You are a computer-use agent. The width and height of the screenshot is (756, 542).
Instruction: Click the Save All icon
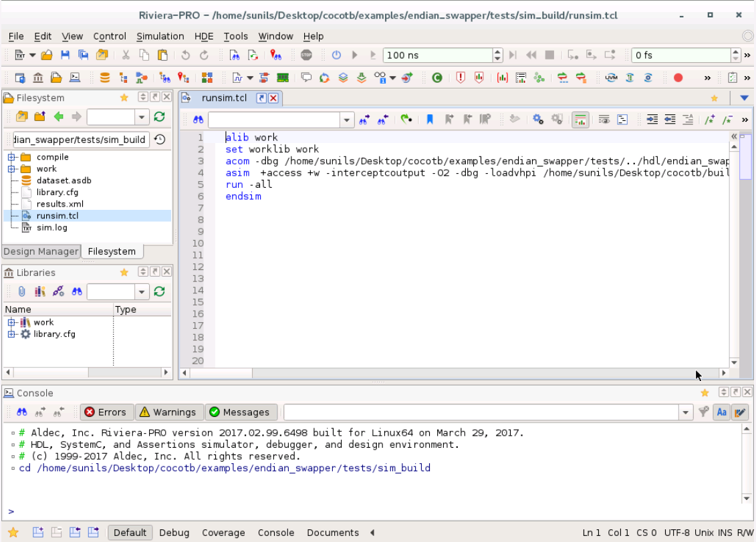pos(84,55)
